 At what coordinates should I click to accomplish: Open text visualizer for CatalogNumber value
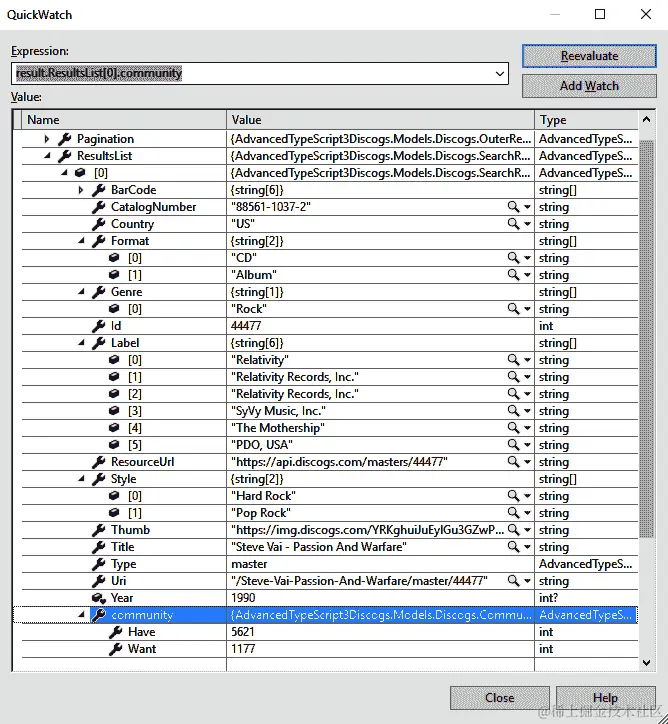(x=513, y=206)
